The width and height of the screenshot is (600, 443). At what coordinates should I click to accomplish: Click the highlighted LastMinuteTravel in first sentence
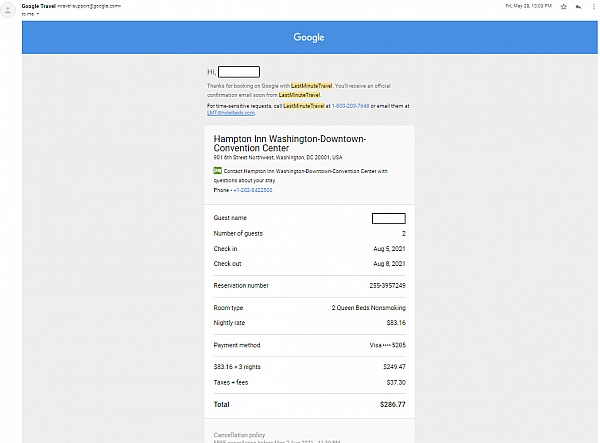click(311, 86)
